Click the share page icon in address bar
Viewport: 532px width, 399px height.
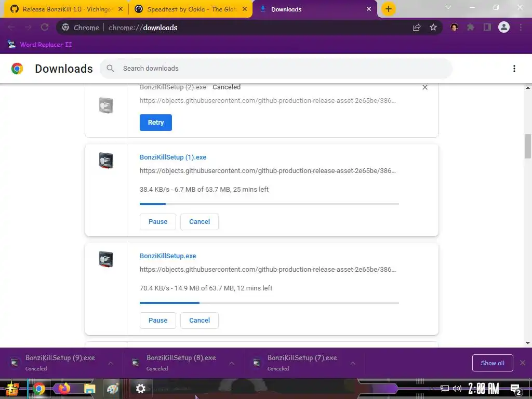[417, 28]
